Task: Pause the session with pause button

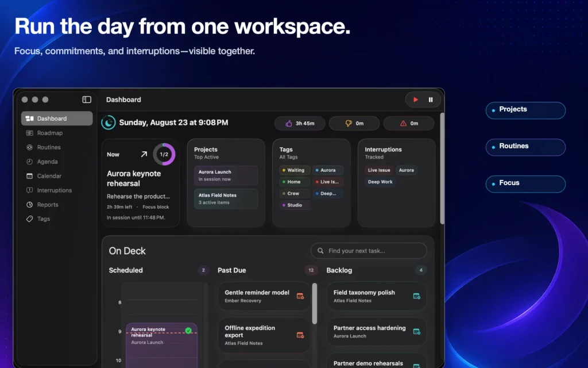Action: [431, 99]
